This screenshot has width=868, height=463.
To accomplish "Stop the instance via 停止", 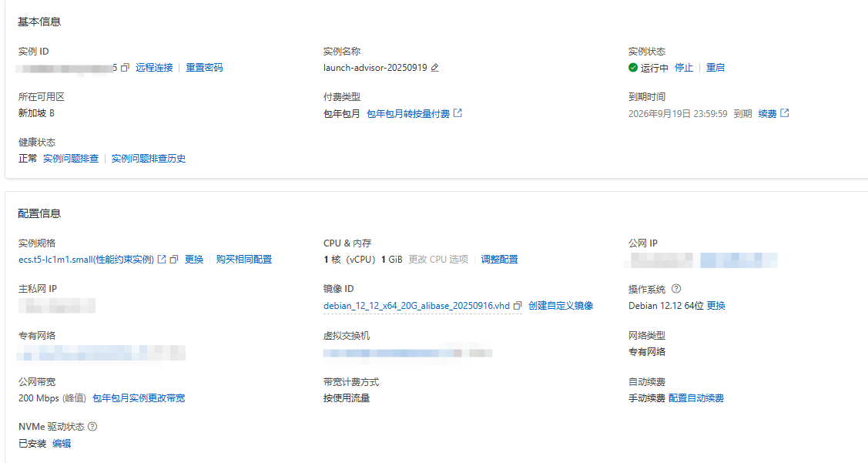I will tap(684, 68).
